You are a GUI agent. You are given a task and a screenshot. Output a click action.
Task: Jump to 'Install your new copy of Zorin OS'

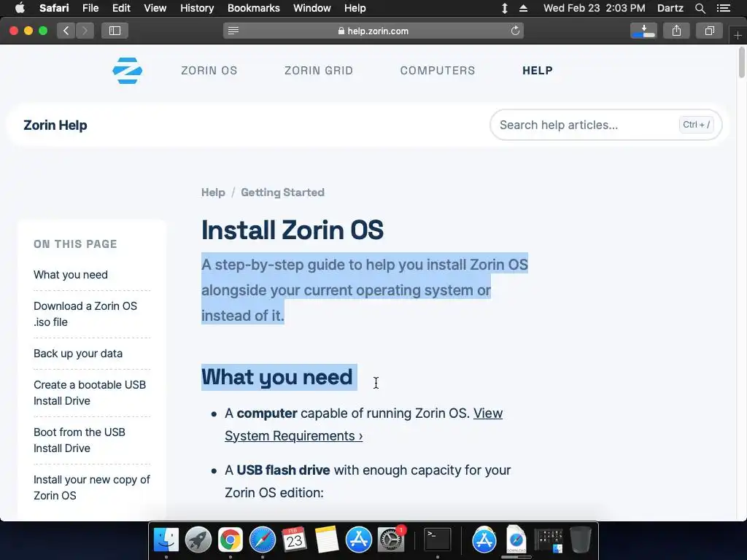91,488
